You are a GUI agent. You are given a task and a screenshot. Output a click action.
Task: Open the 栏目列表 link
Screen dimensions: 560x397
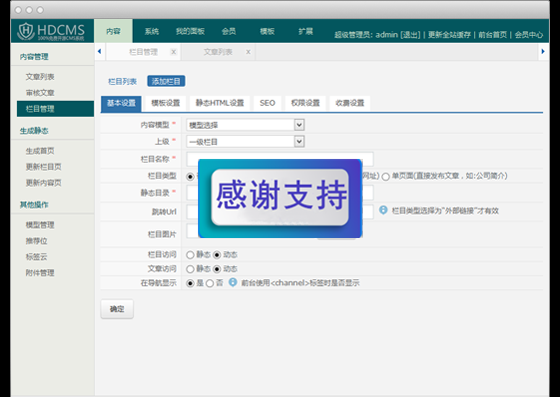122,81
